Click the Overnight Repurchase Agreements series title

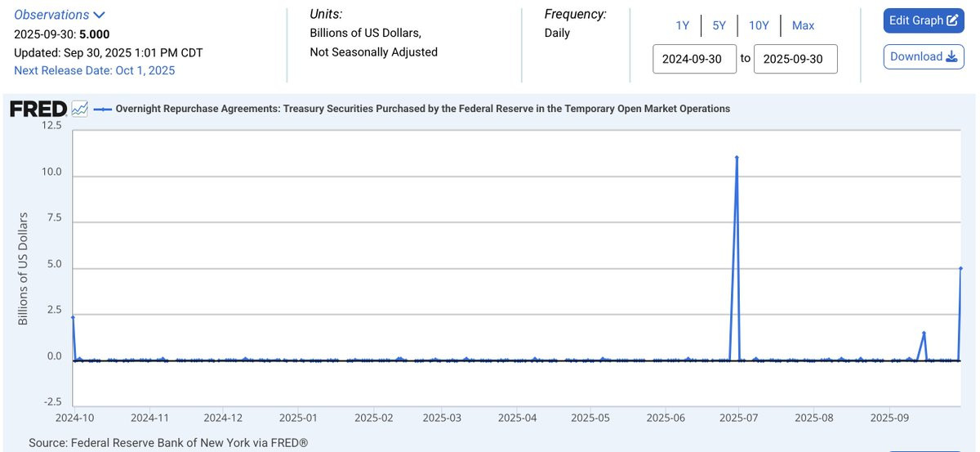point(423,109)
